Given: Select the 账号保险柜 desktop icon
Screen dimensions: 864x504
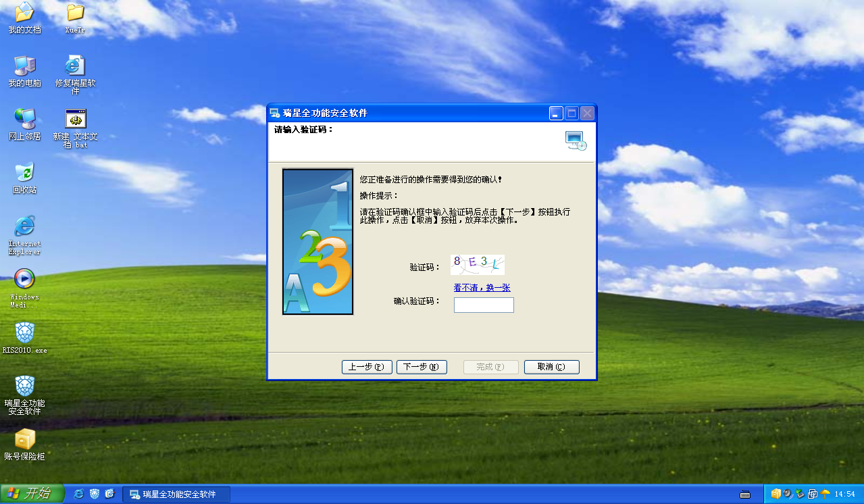Looking at the screenshot, I should pyautogui.click(x=24, y=445).
